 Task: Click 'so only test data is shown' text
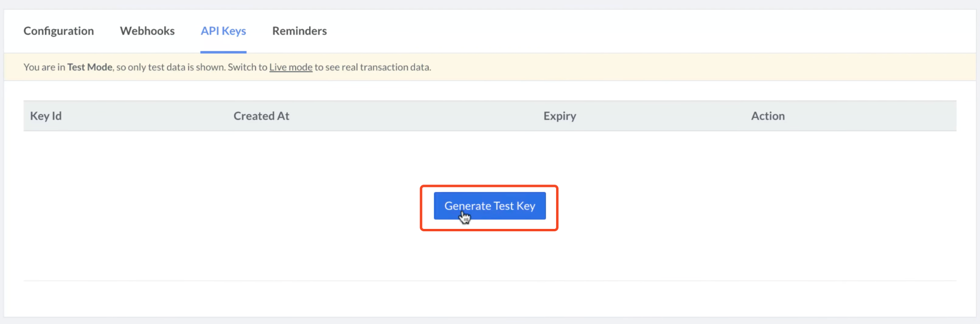170,67
